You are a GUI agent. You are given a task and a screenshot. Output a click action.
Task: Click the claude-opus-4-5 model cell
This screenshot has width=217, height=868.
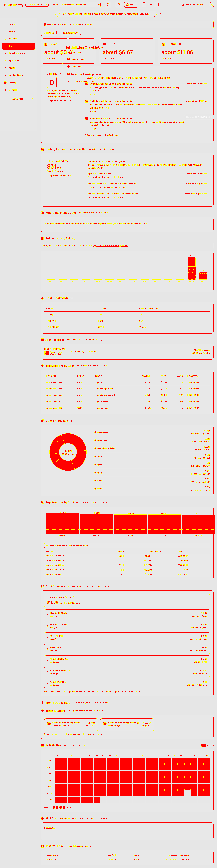[x=105, y=389]
